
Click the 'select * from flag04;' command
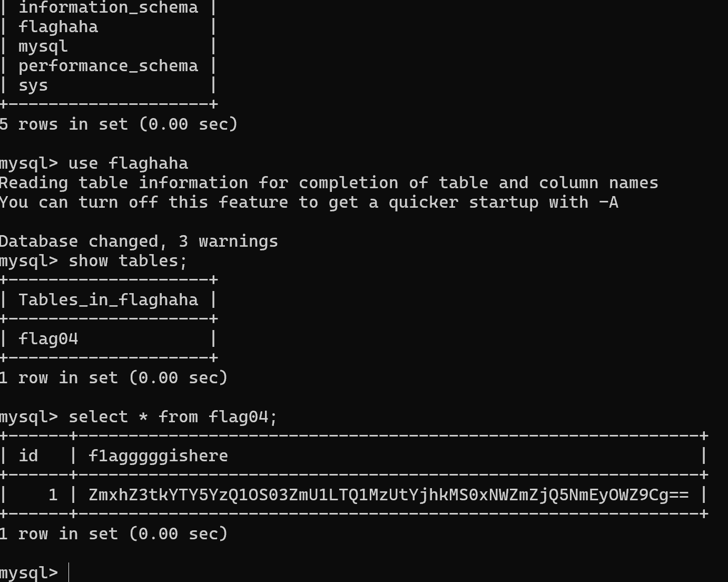coord(172,417)
